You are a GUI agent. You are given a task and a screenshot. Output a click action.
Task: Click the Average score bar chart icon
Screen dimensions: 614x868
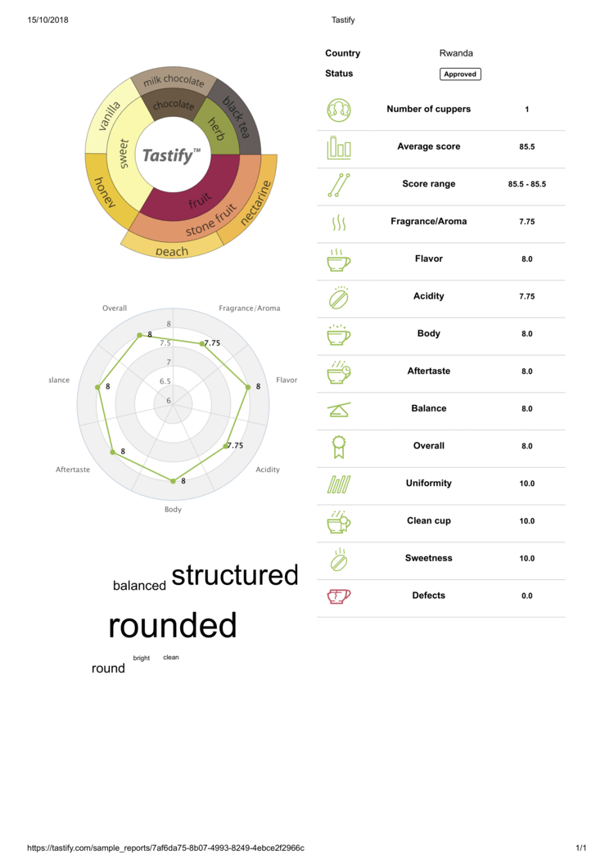[339, 147]
